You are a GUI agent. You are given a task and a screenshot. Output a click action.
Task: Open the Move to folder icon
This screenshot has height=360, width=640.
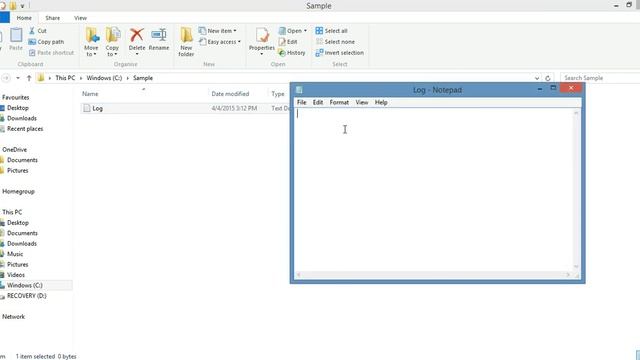point(92,35)
